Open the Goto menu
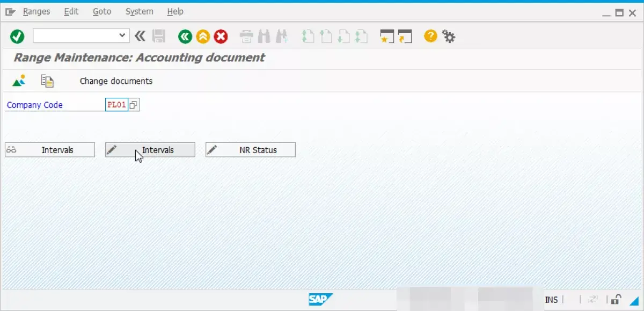 click(x=102, y=11)
